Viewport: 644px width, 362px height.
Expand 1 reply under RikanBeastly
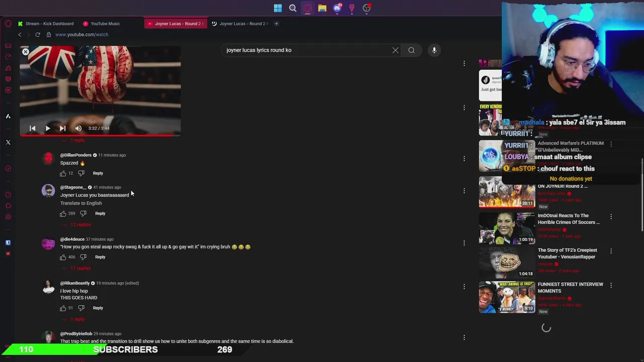tap(74, 319)
